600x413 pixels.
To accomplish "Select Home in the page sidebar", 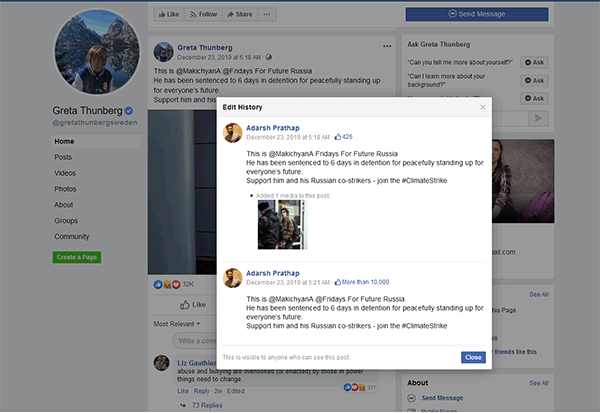I will coord(96,141).
